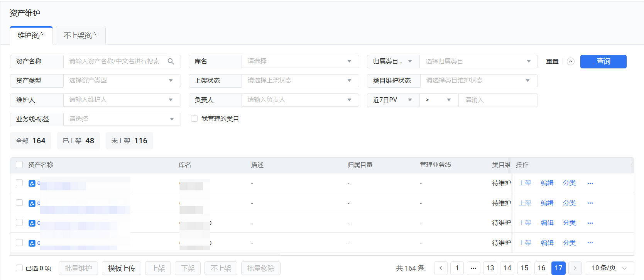Click 分类 in the third table row

[x=569, y=223]
